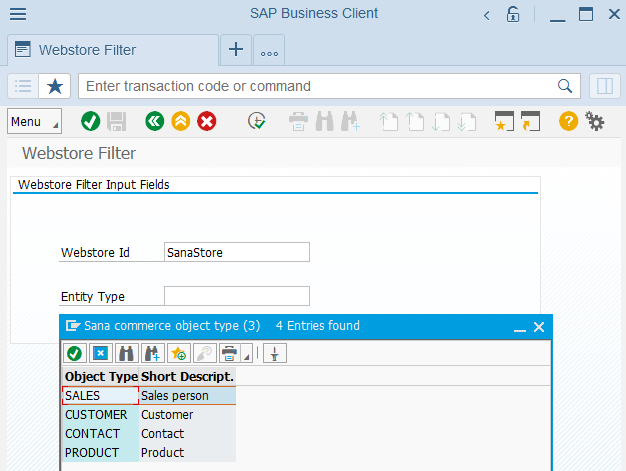
Task: Open the tab overflow ellipsis menu
Action: (x=269, y=50)
